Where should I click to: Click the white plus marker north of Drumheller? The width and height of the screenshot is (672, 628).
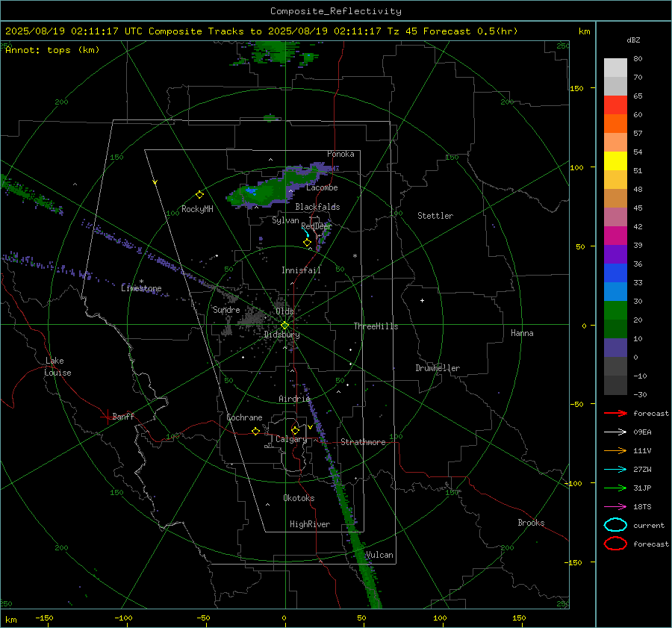422,300
